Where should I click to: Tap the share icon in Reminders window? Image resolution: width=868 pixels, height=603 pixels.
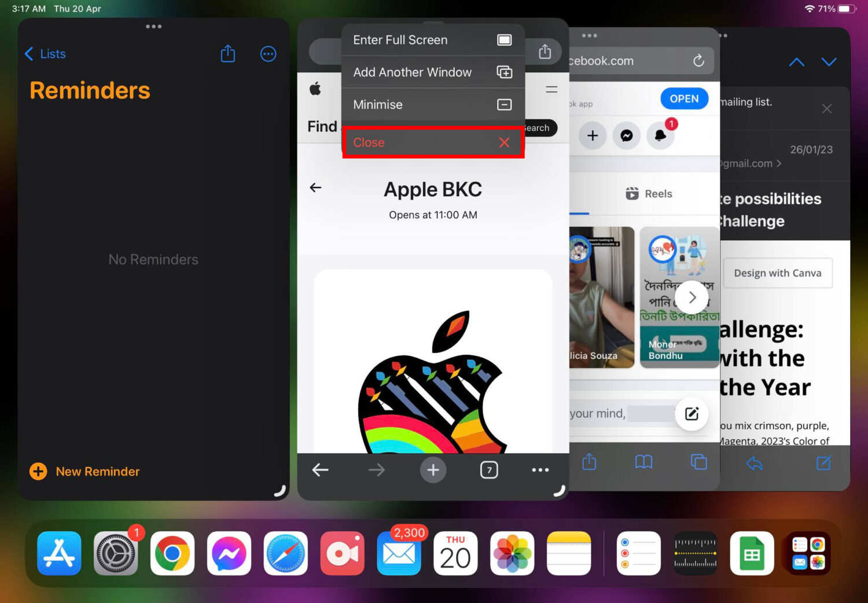click(x=228, y=54)
